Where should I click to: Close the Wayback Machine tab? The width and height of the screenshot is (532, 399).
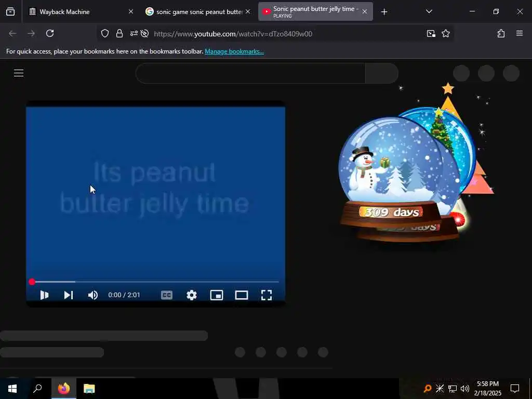point(131,12)
